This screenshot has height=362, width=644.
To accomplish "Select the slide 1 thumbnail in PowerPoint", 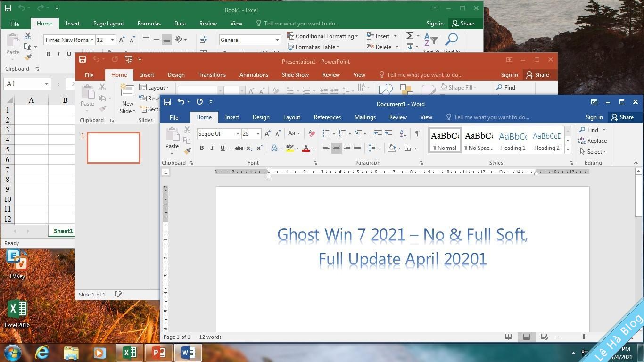I will 114,148.
